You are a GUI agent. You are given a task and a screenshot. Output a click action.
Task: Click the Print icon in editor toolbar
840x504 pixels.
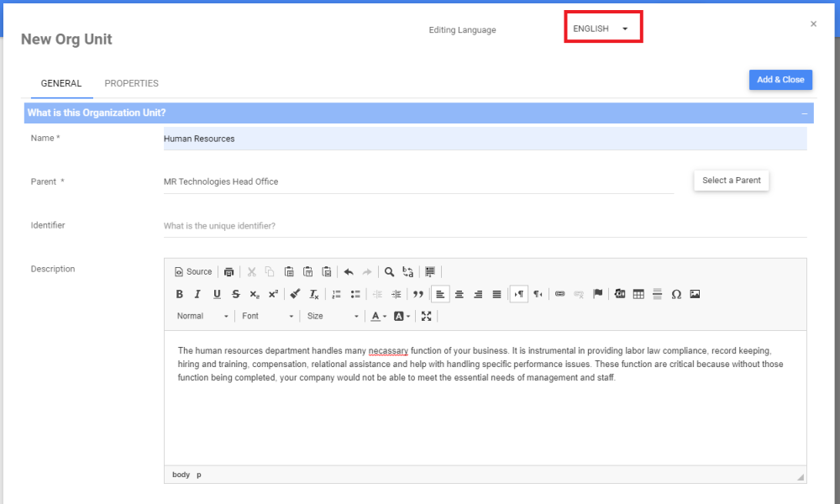228,271
